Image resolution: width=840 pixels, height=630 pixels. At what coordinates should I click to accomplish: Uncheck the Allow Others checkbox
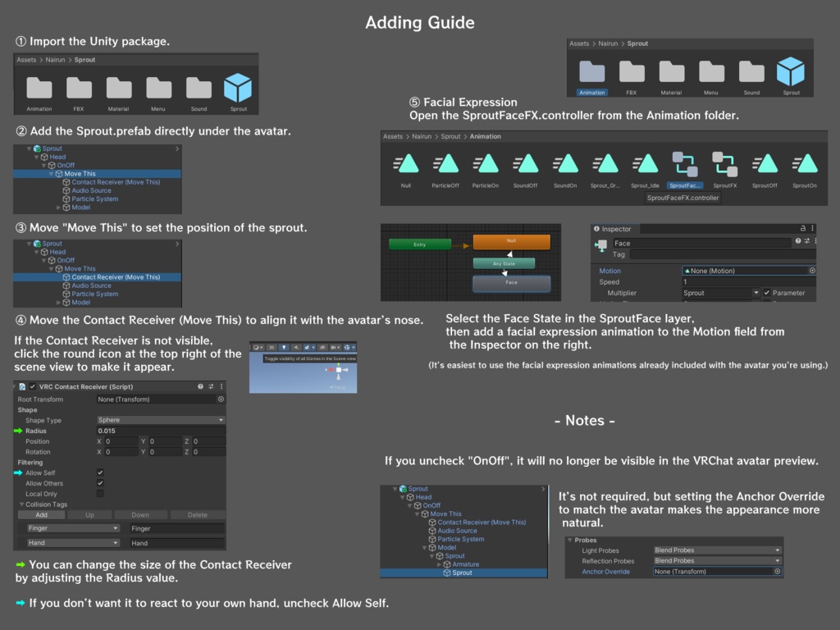[x=100, y=483]
